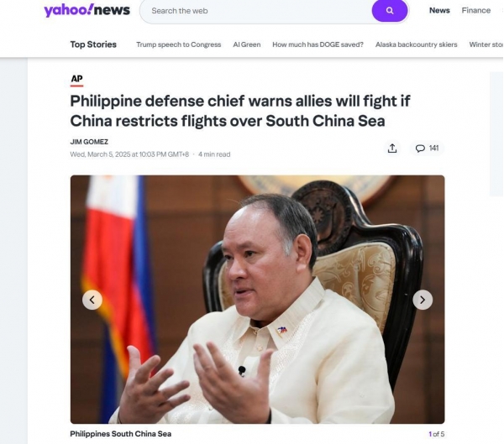The width and height of the screenshot is (504, 444).
Task: Click the article headline text
Action: click(240, 111)
